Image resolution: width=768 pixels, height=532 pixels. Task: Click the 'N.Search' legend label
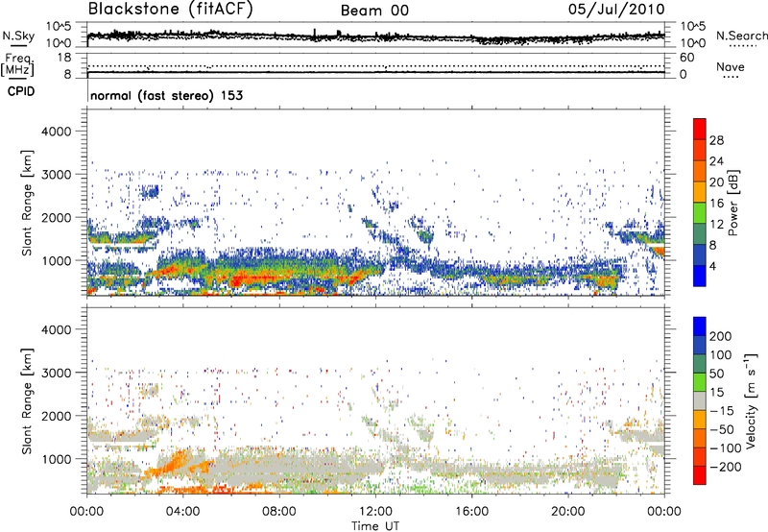[741, 36]
